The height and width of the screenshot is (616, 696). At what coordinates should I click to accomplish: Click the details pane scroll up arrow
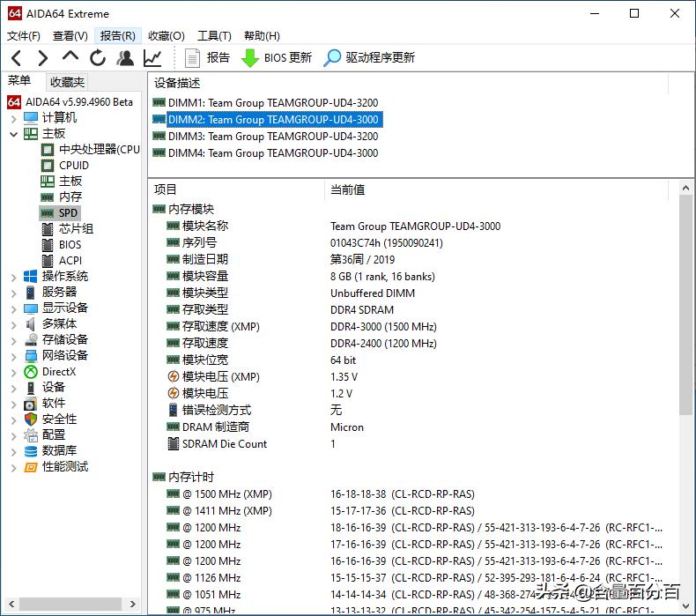click(685, 188)
